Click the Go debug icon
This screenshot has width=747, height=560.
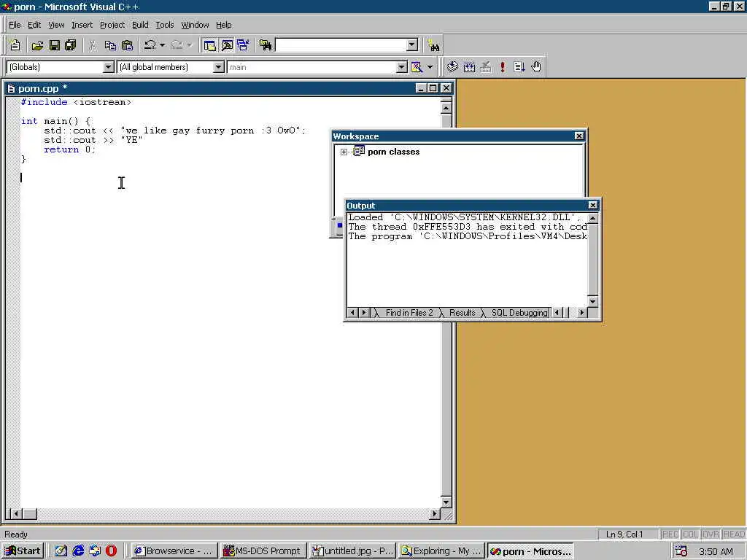point(519,67)
